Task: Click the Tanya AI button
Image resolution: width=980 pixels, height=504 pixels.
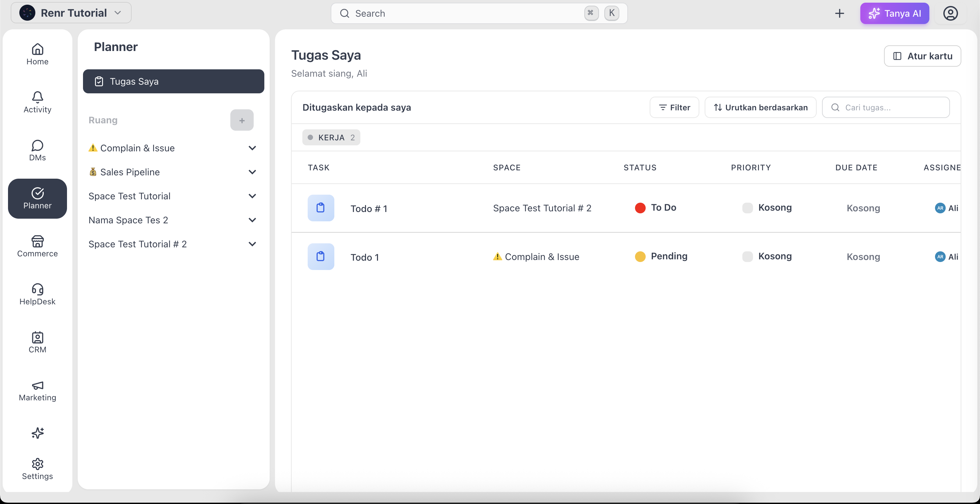Action: coord(895,13)
